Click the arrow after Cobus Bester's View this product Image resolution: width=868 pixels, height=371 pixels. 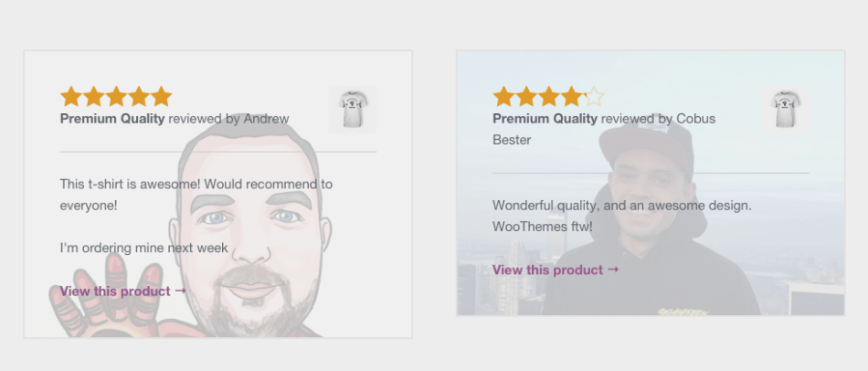613,270
